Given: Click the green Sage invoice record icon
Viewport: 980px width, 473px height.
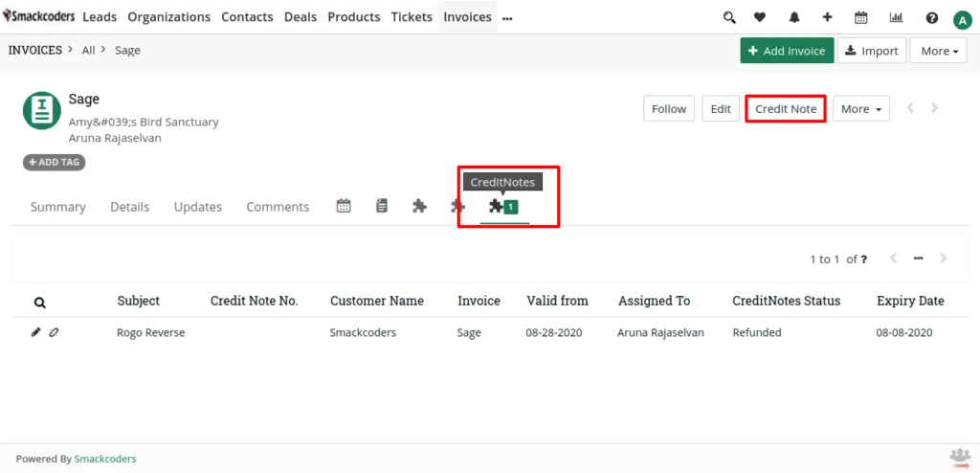Looking at the screenshot, I should click(x=42, y=110).
